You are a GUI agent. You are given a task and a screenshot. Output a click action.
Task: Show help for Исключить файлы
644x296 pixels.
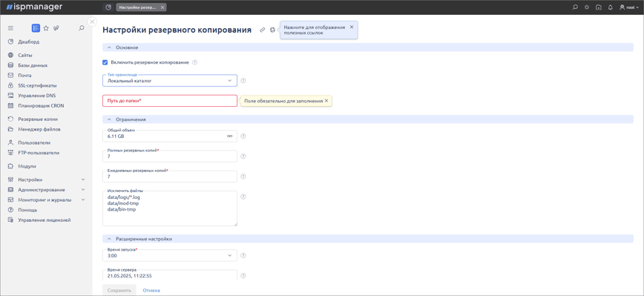[x=243, y=197]
